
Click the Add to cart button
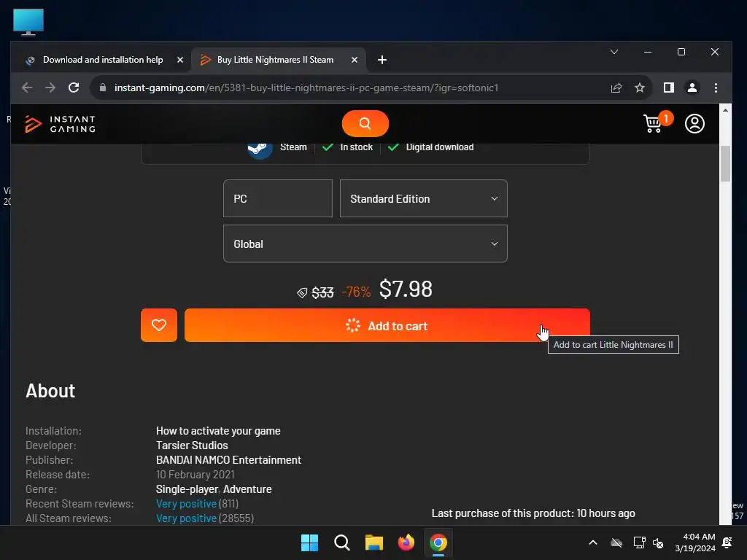[387, 325]
